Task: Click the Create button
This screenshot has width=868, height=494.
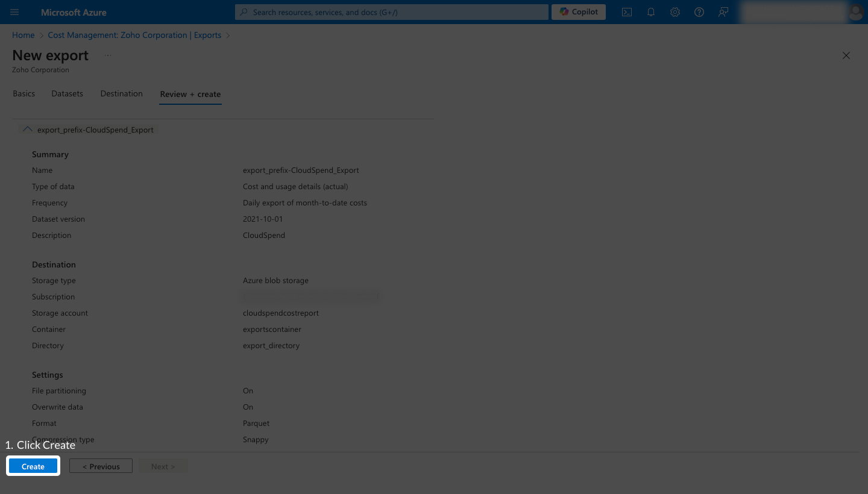Action: click(x=33, y=466)
